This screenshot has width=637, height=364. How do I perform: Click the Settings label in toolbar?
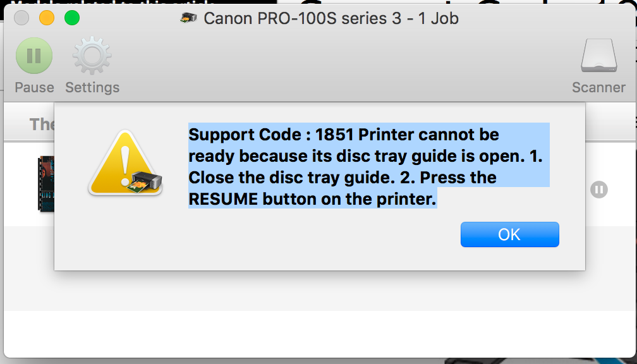point(92,87)
